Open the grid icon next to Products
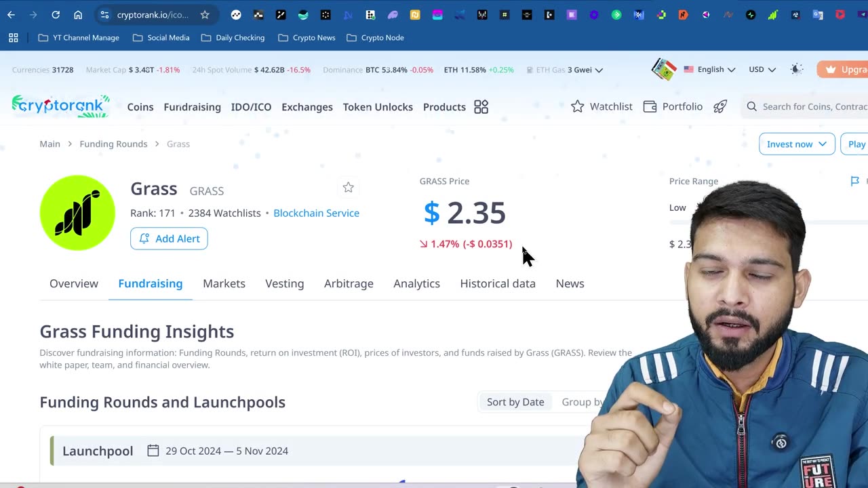 pyautogui.click(x=481, y=107)
